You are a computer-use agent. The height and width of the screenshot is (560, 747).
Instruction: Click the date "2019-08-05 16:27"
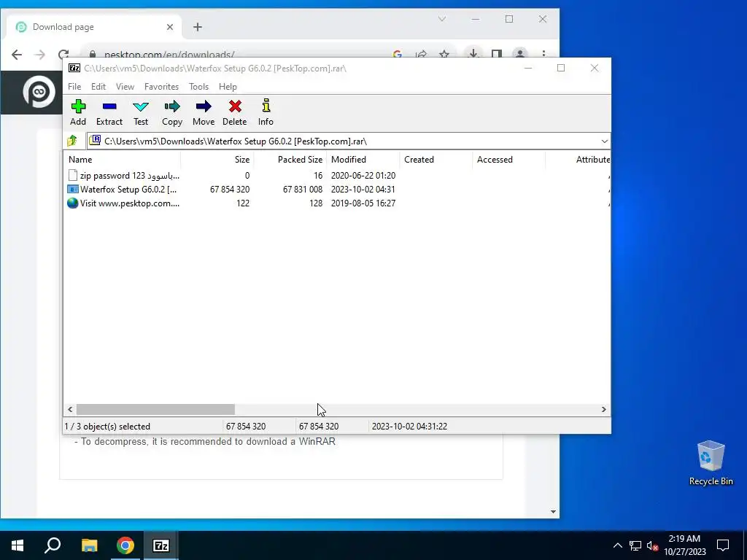[x=363, y=203]
